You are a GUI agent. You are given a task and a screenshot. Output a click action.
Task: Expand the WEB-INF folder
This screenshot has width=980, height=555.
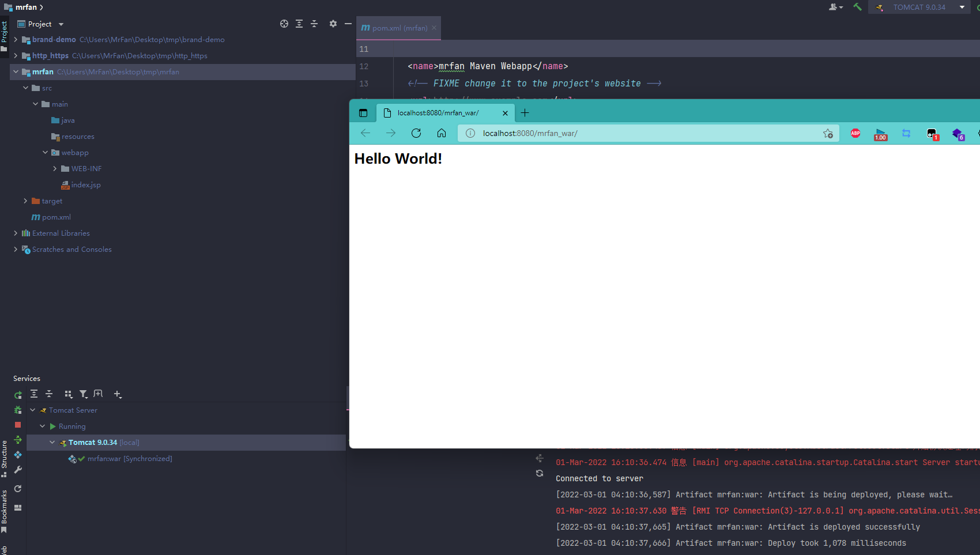[55, 169]
